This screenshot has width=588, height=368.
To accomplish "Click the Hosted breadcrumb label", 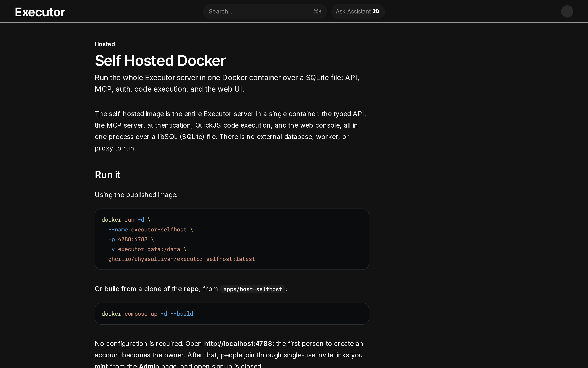I will (105, 44).
